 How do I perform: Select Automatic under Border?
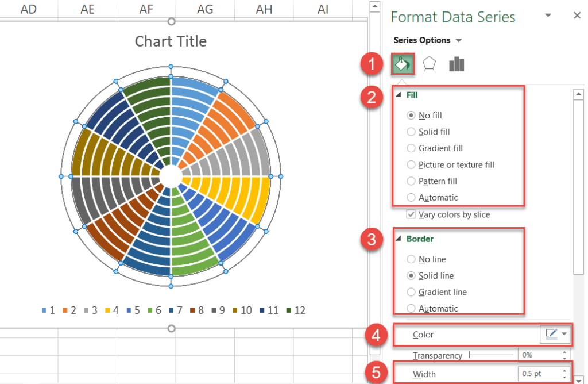[x=411, y=308]
